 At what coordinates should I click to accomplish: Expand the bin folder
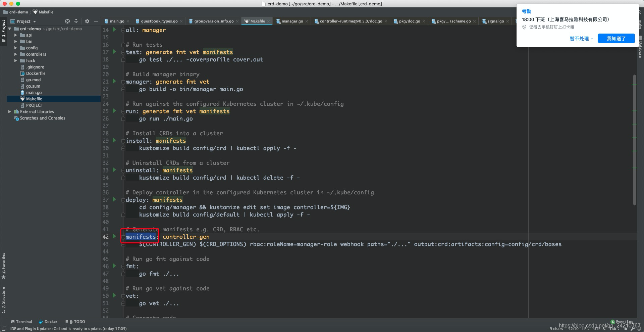15,42
